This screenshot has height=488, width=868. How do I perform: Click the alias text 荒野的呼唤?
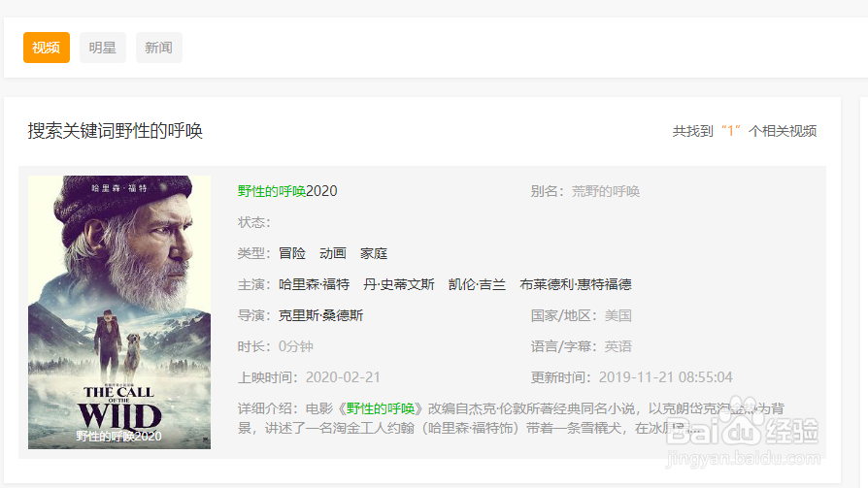coord(606,191)
